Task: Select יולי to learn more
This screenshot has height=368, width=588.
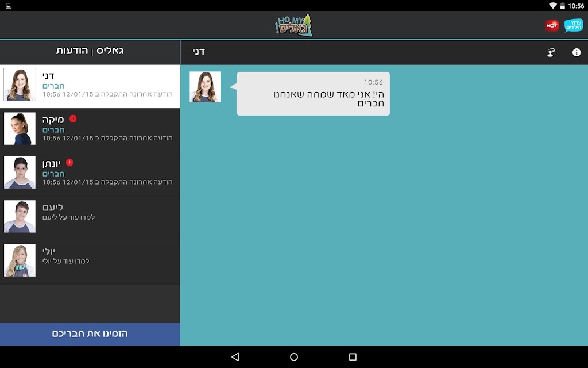Action: pos(90,262)
